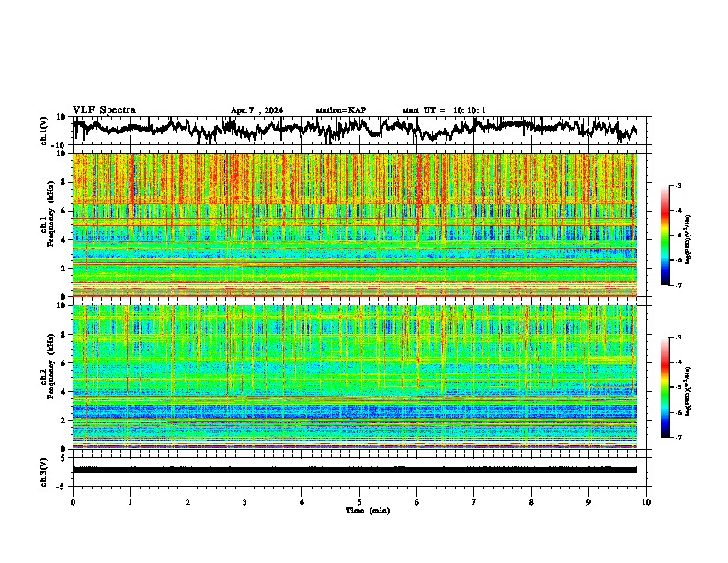The height and width of the screenshot is (563, 728).
Task: Click the "ch.3(V)" axis label
Action: [x=44, y=472]
